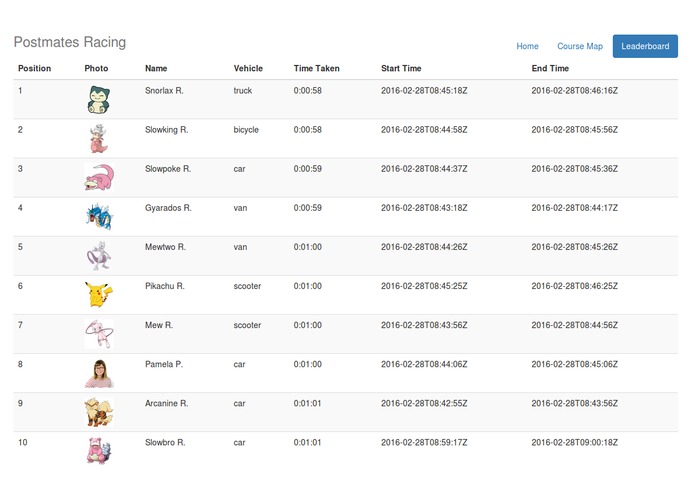Click the Time Taken column header
This screenshot has height=494, width=695.
316,68
